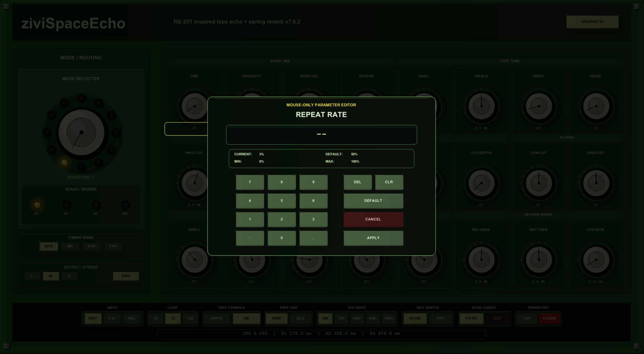Click the red CLEAR transport button

pyautogui.click(x=549, y=318)
